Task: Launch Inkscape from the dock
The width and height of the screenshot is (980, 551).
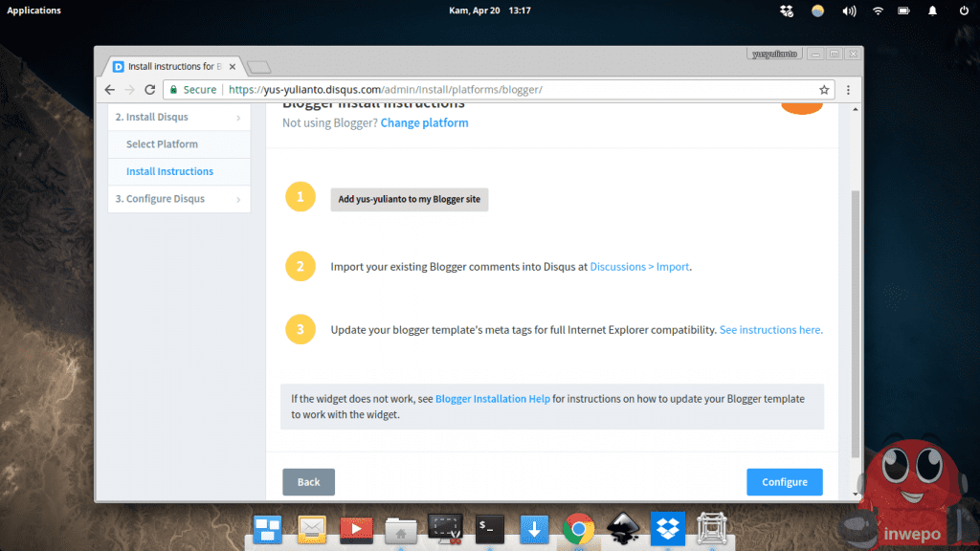Action: click(623, 528)
